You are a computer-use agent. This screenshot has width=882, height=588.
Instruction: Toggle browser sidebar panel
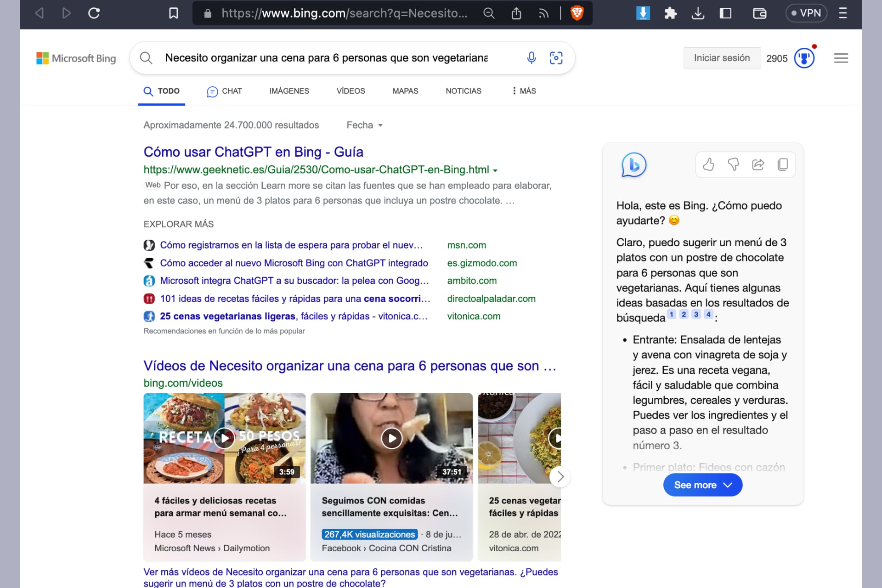(725, 13)
